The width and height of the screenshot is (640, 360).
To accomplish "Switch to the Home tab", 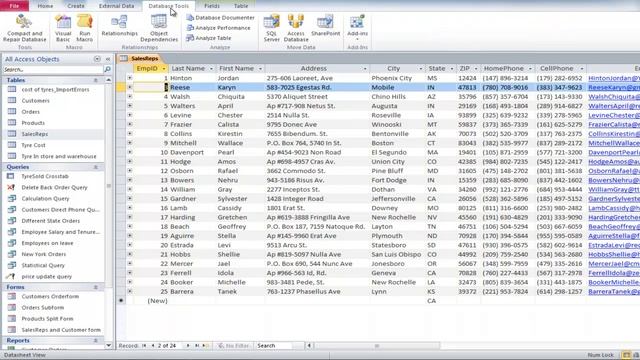I will pos(45,6).
